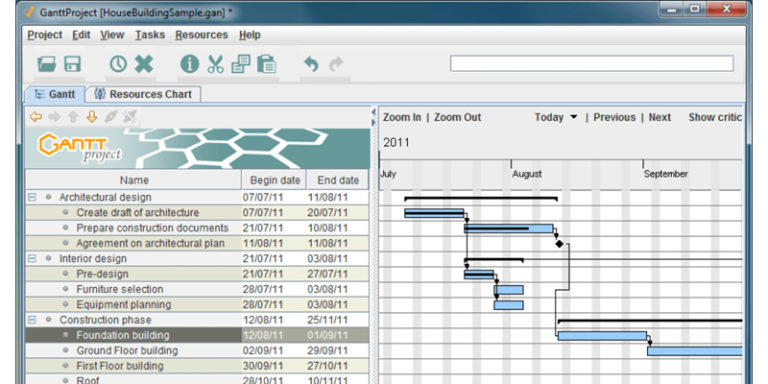
Task: Click the Furniture selection Gantt bar
Action: (508, 290)
